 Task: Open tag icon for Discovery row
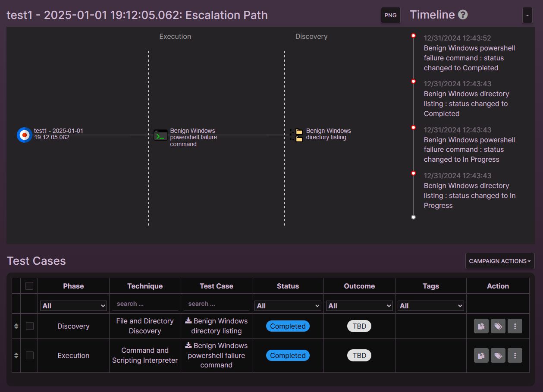[498, 326]
